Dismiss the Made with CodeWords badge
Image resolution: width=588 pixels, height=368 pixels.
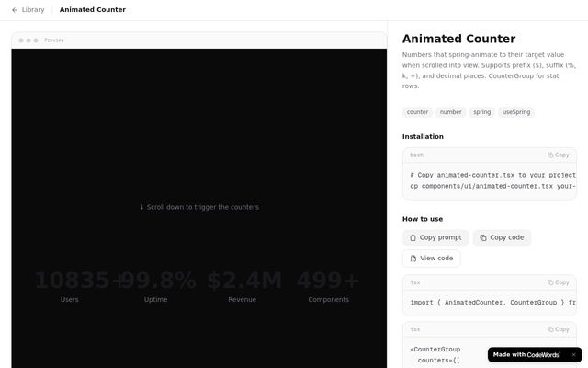573,354
